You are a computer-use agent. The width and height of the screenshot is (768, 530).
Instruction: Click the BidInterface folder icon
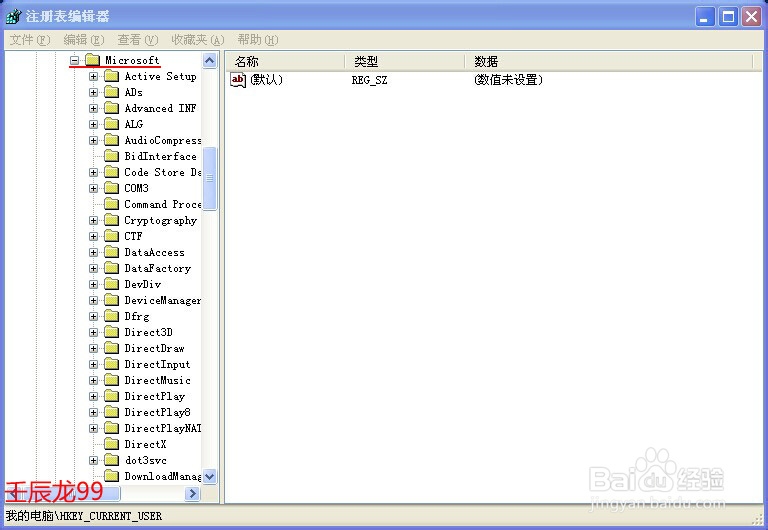pyautogui.click(x=112, y=156)
